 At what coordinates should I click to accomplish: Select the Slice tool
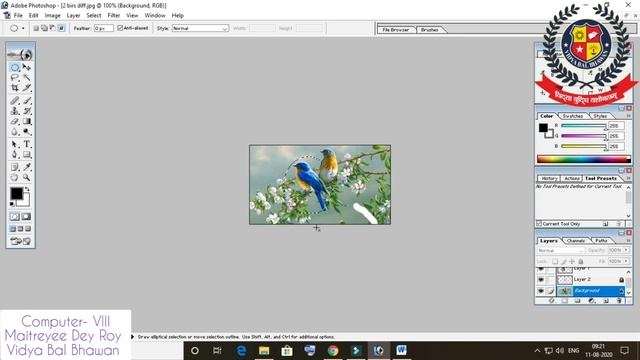pos(27,88)
